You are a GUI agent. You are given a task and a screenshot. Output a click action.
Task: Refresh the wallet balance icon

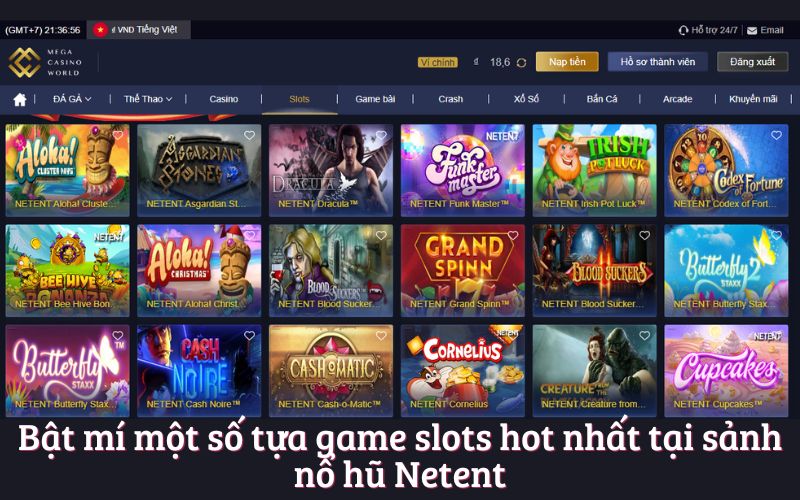coord(521,62)
